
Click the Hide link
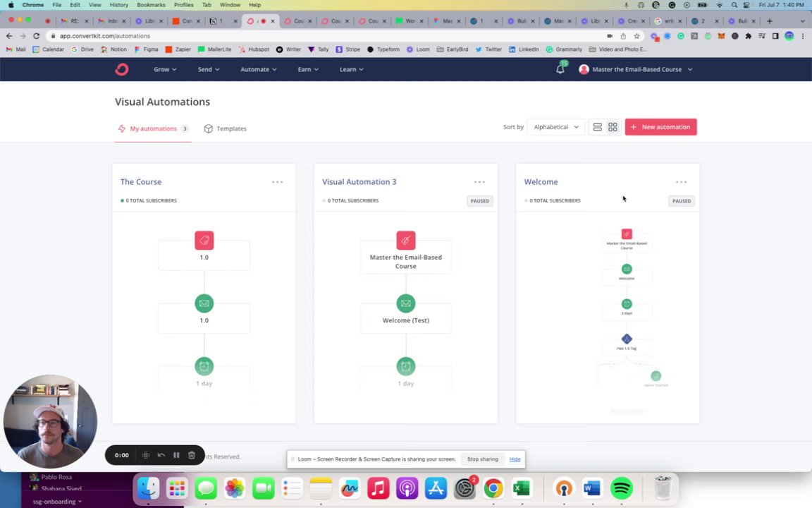[x=515, y=459]
